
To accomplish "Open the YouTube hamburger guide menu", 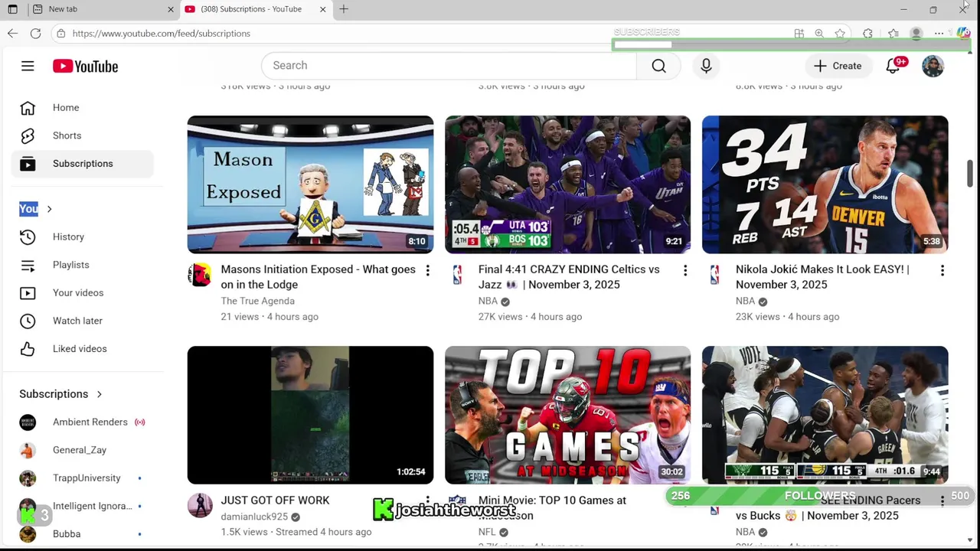I will coord(28,66).
